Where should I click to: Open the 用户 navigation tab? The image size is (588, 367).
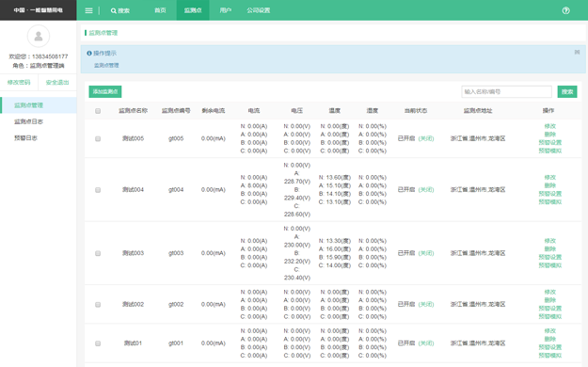[x=226, y=10]
